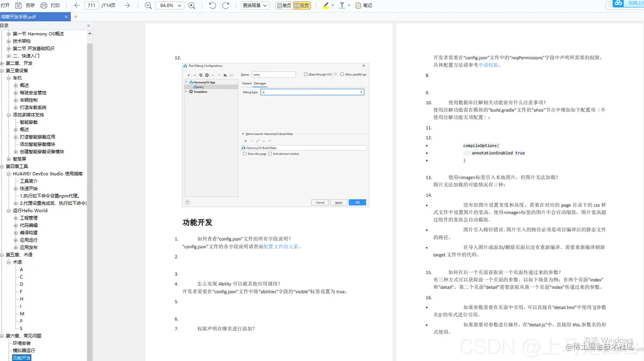The image size is (644, 361).
Task: Expand the 第二章、开发 tree node
Action: pos(2,63)
